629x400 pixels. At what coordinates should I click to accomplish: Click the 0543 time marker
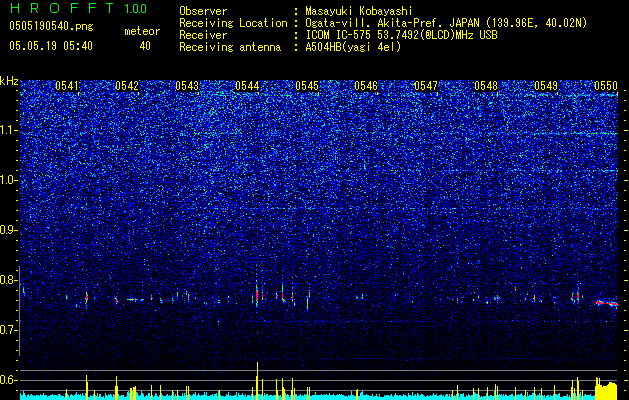187,86
